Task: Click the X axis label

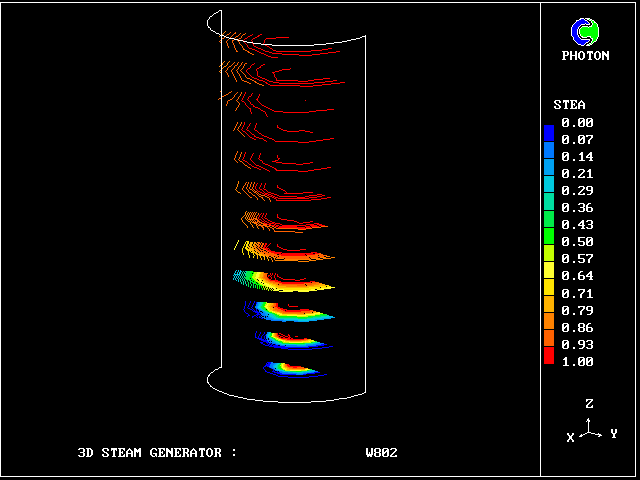Action: coord(570,438)
